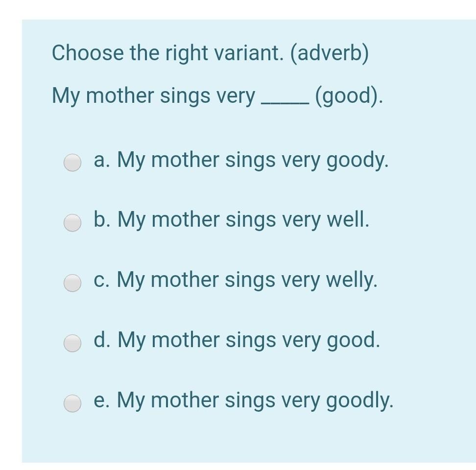Click the '(good)' hint word

point(349,96)
